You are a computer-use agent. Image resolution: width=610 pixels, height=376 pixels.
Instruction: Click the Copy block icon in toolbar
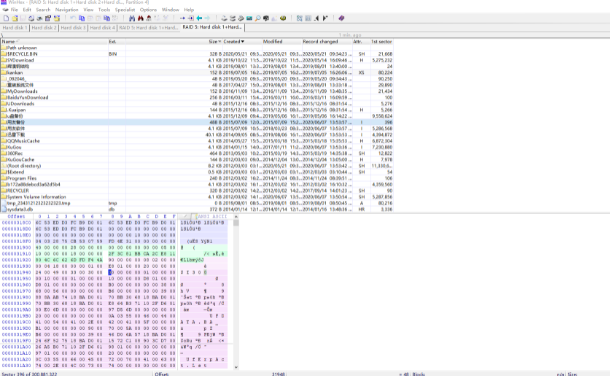tap(82, 18)
